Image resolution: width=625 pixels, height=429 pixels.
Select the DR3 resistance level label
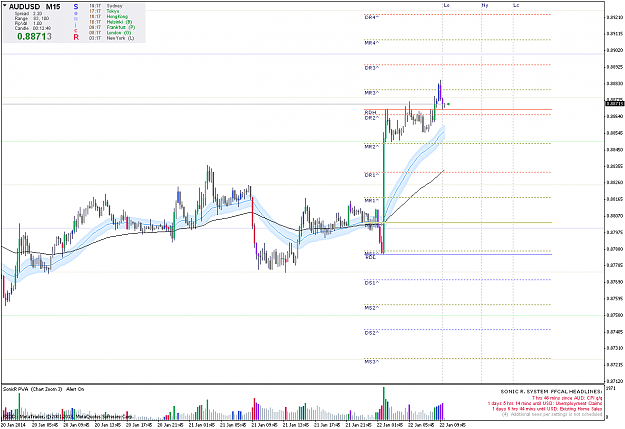pos(371,68)
